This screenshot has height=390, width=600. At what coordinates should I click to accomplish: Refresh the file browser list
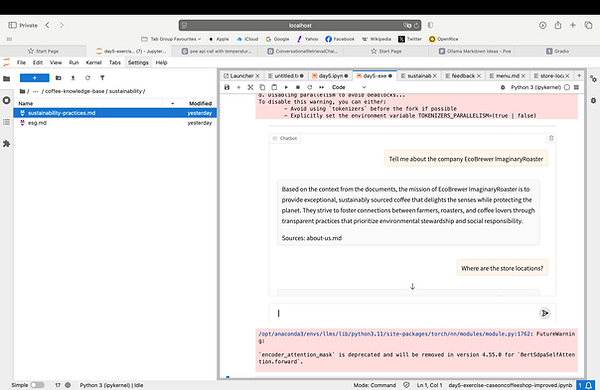[88, 78]
